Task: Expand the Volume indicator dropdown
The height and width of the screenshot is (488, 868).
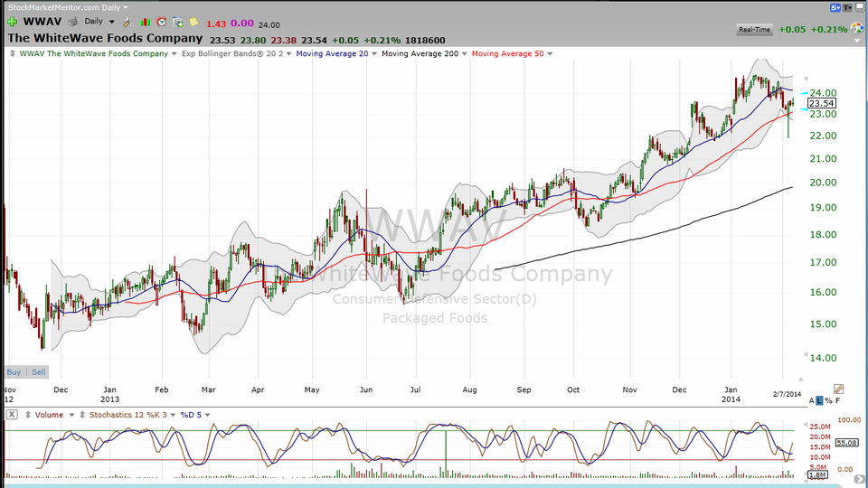Action: 71,415
